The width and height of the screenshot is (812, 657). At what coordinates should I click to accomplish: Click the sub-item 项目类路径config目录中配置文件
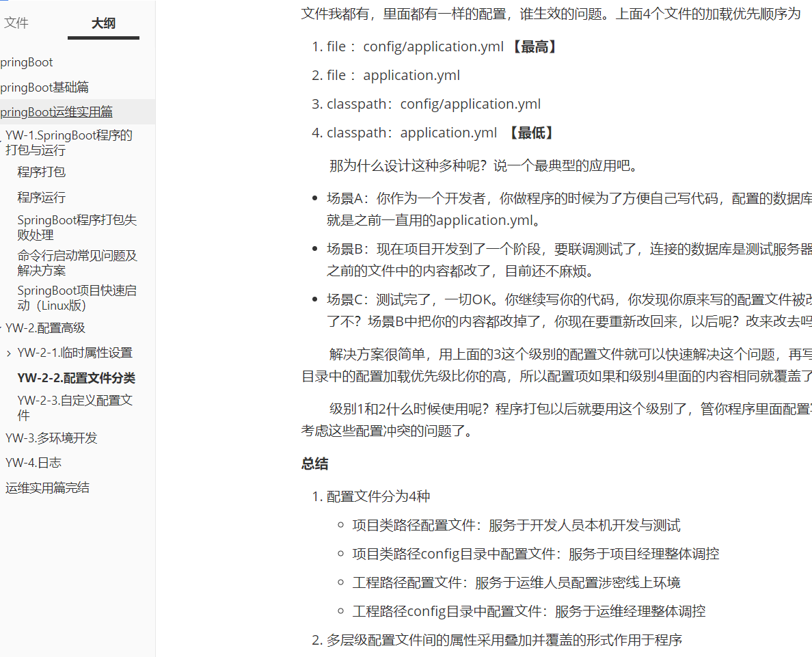click(x=536, y=554)
